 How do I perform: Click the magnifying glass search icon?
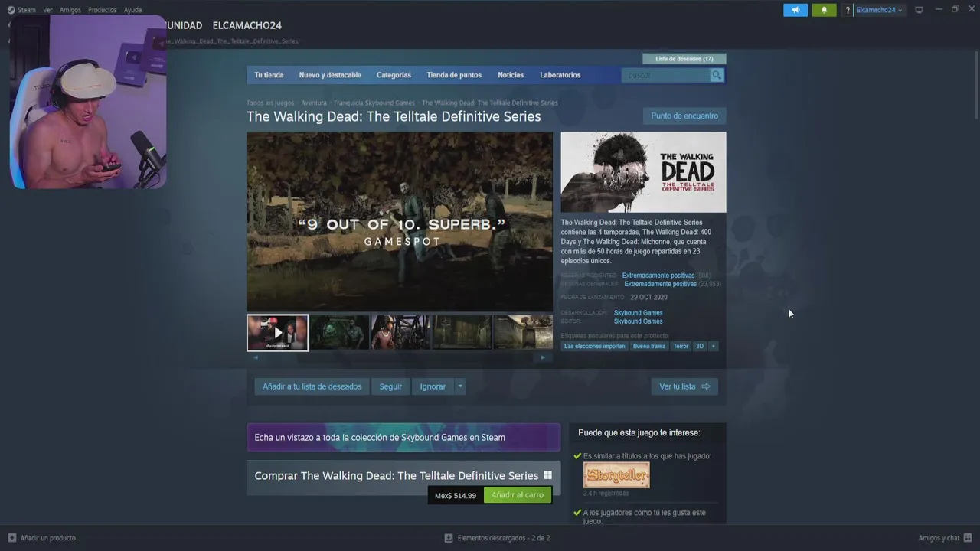[716, 75]
